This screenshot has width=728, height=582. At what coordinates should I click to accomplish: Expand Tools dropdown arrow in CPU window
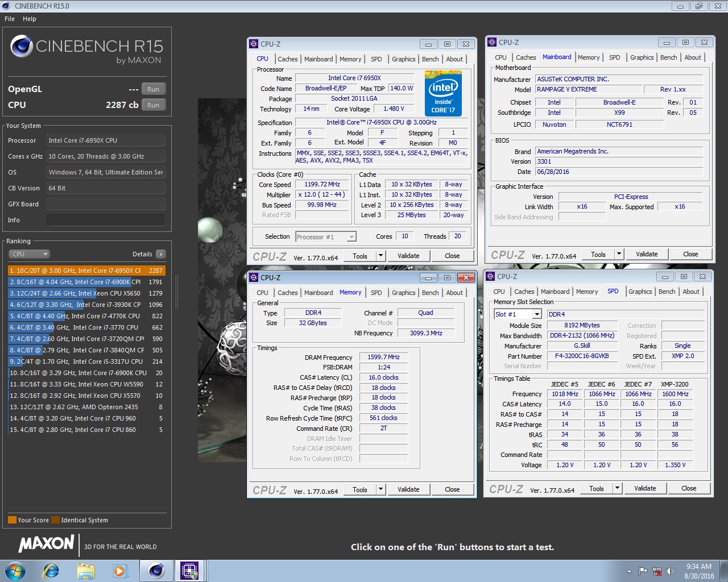tap(381, 256)
